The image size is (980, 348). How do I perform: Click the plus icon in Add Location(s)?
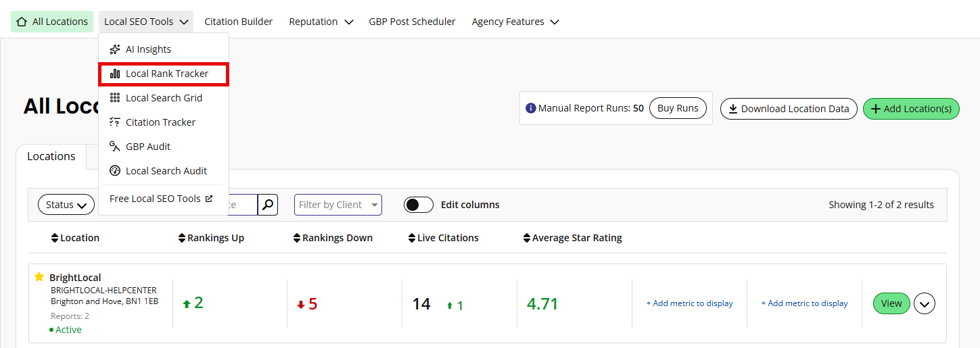pos(876,109)
